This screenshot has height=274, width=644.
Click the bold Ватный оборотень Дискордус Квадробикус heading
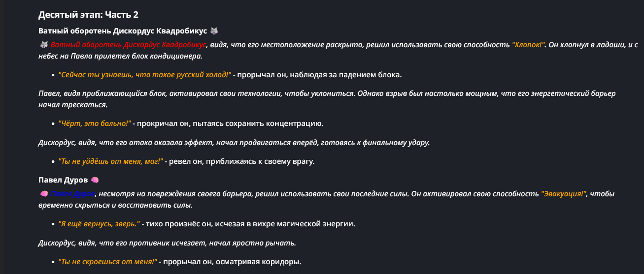(123, 31)
